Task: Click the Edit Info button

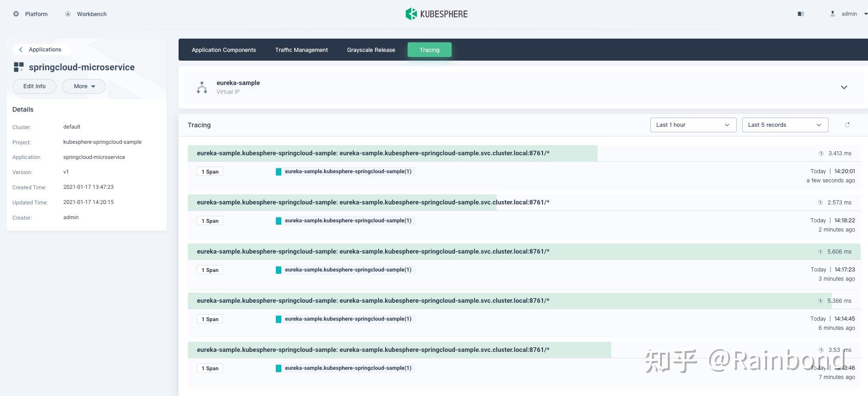Action: [x=34, y=86]
